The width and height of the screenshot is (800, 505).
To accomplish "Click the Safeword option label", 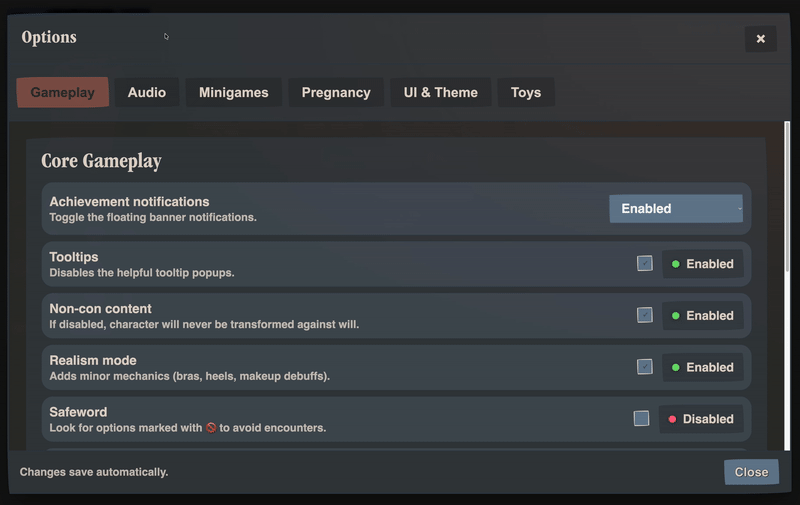I will tap(78, 412).
